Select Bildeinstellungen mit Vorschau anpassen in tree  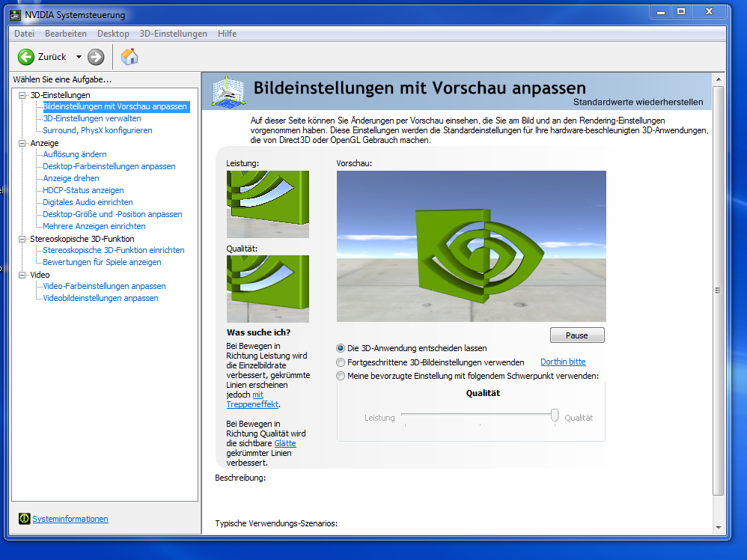point(115,106)
